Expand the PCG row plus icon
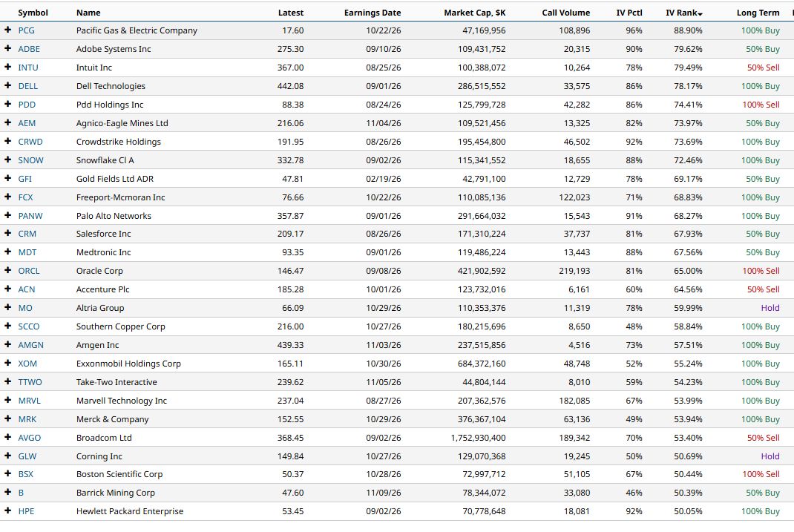 [7, 30]
